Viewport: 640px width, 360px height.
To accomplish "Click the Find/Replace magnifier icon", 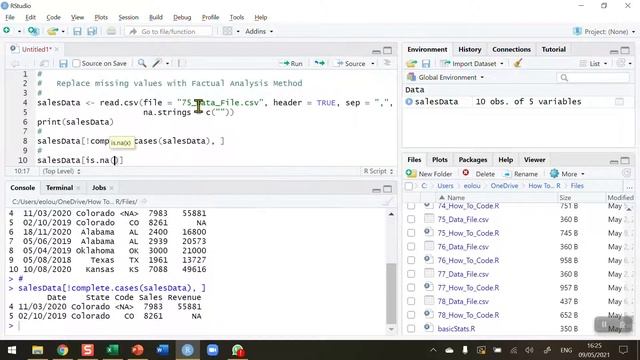I will point(142,63).
